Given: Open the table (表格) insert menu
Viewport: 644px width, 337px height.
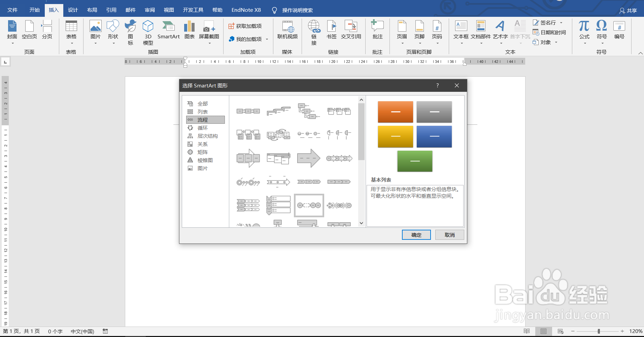Looking at the screenshot, I should coord(71,32).
